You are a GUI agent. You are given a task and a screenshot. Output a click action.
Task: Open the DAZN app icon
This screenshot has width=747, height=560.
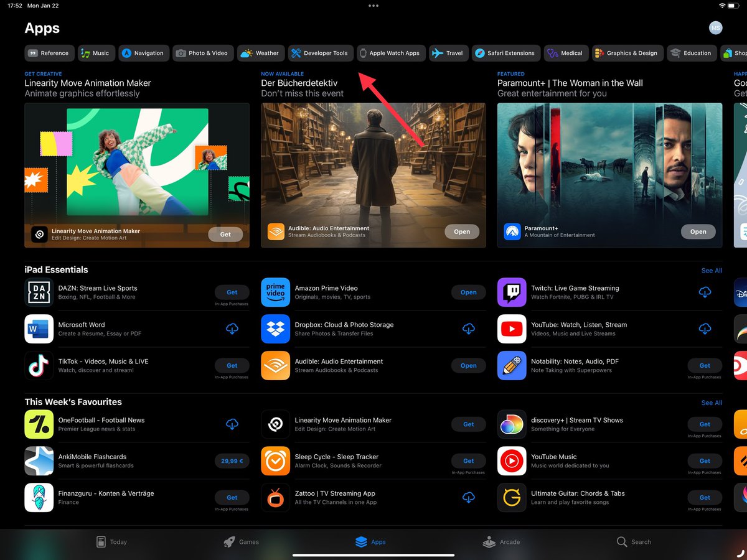pyautogui.click(x=39, y=292)
